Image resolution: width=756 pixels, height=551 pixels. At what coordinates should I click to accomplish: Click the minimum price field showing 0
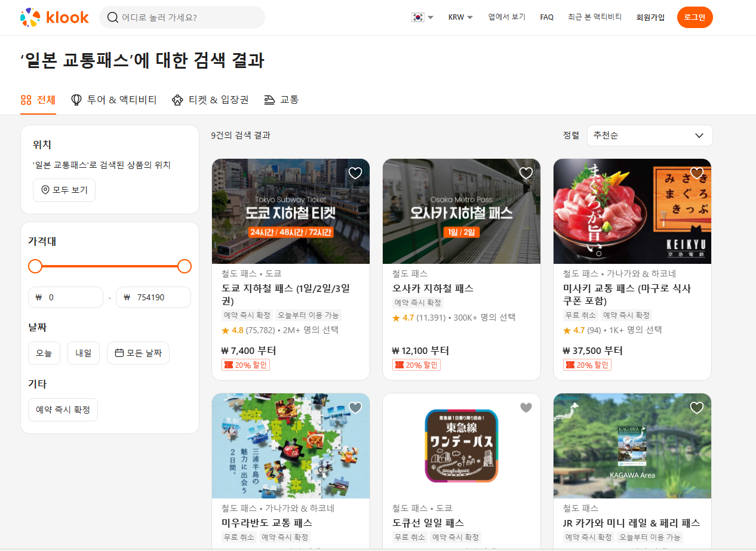[66, 297]
